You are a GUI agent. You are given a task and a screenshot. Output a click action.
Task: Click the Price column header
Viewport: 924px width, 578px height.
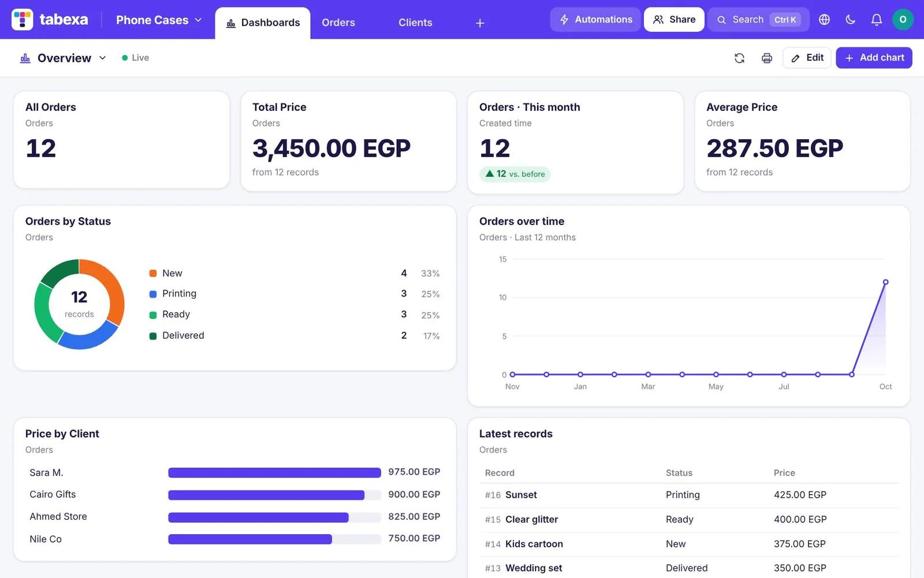784,473
